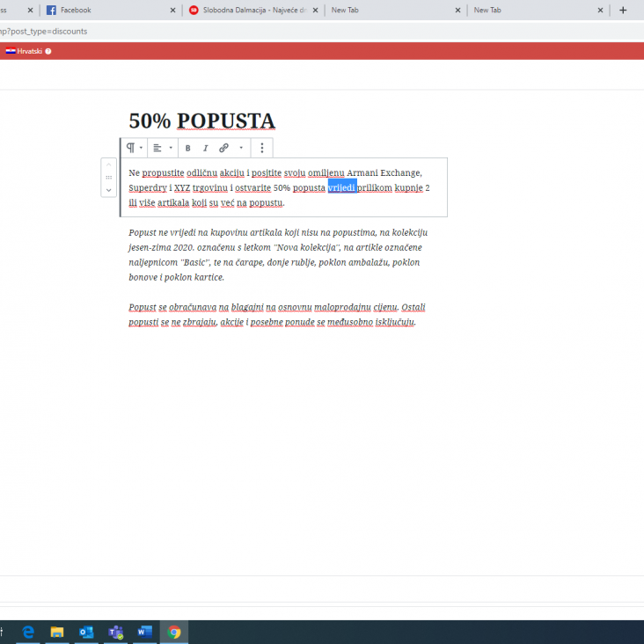The width and height of the screenshot is (644, 644).
Task: Click the post title 50% POPUSTA
Action: (x=201, y=121)
